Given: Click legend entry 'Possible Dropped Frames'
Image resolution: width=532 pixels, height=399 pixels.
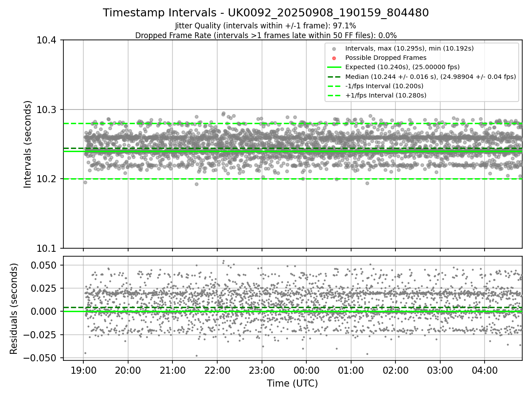Looking at the screenshot, I should [x=386, y=58].
